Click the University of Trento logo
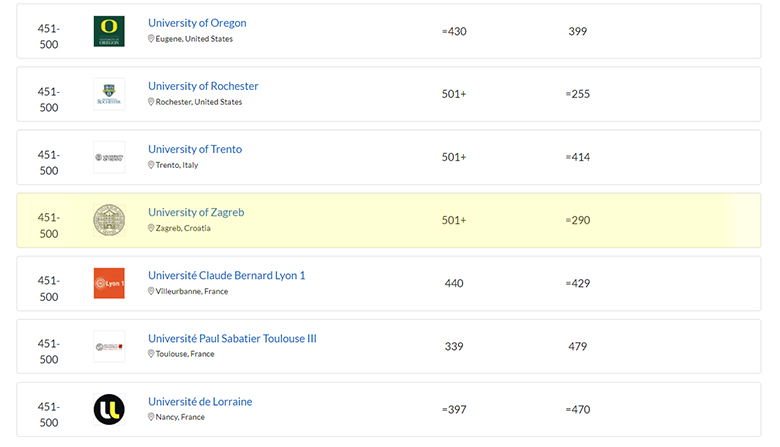This screenshot has height=447, width=780. point(109,157)
